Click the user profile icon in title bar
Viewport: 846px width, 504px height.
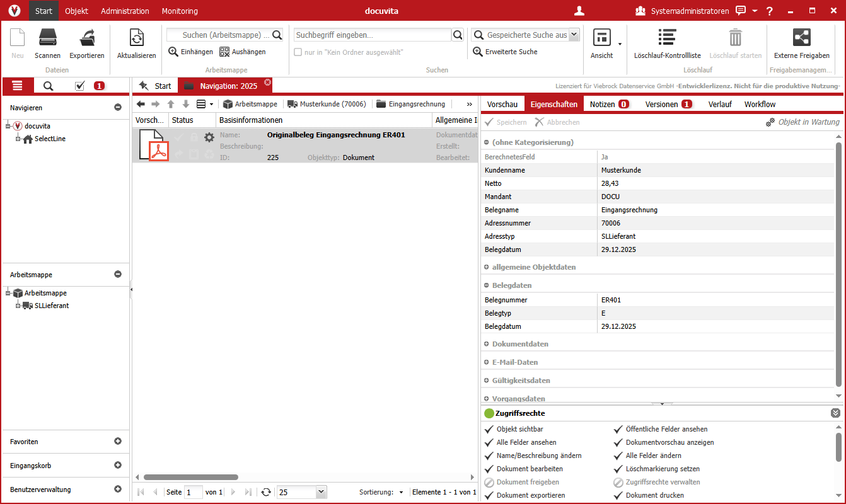coord(579,11)
